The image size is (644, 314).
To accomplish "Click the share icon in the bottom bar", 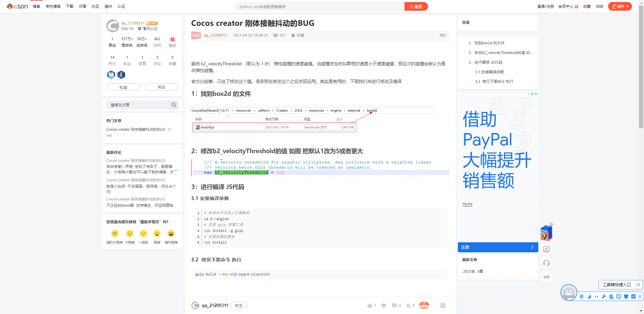I will [443, 305].
